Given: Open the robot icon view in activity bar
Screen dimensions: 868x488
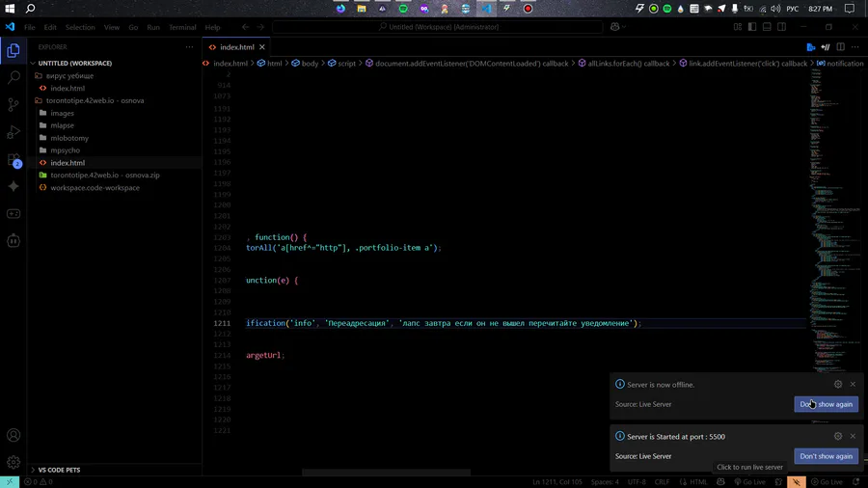Looking at the screenshot, I should [x=14, y=241].
